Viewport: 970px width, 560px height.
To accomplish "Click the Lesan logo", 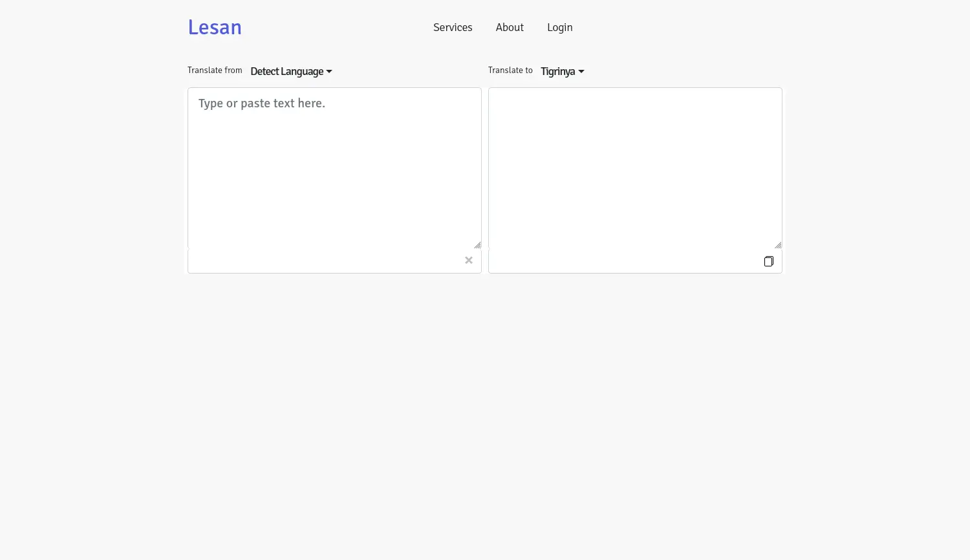I will (215, 27).
